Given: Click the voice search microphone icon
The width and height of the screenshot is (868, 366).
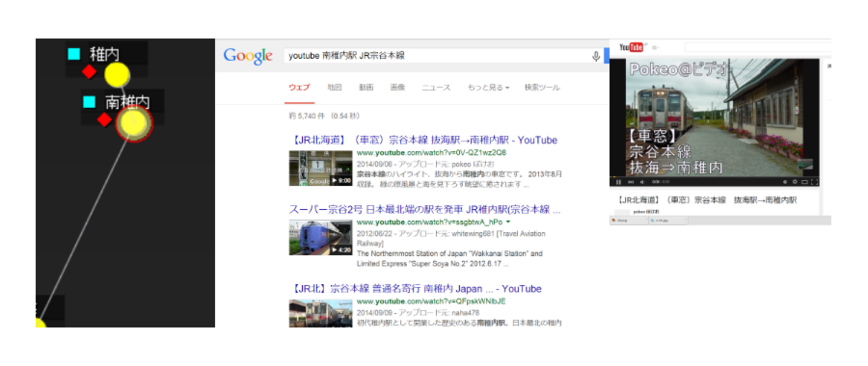Looking at the screenshot, I should click(596, 56).
